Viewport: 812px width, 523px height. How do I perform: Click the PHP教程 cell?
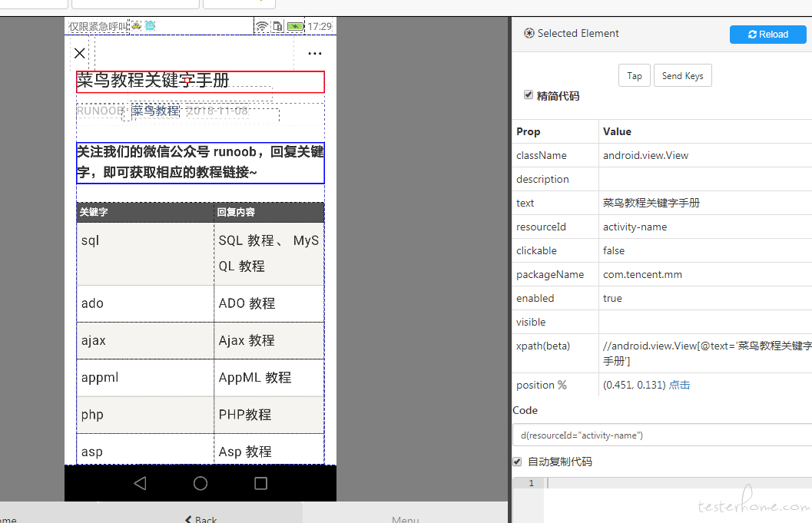[x=270, y=415]
